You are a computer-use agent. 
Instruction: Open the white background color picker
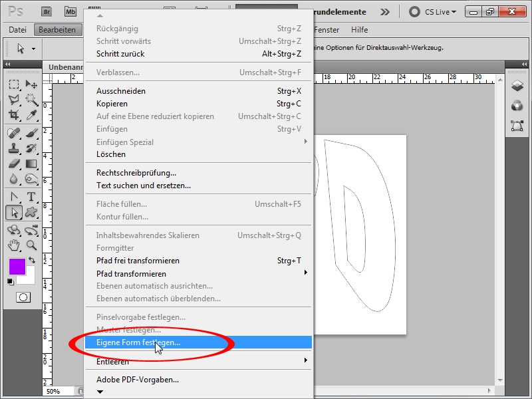[x=30, y=279]
